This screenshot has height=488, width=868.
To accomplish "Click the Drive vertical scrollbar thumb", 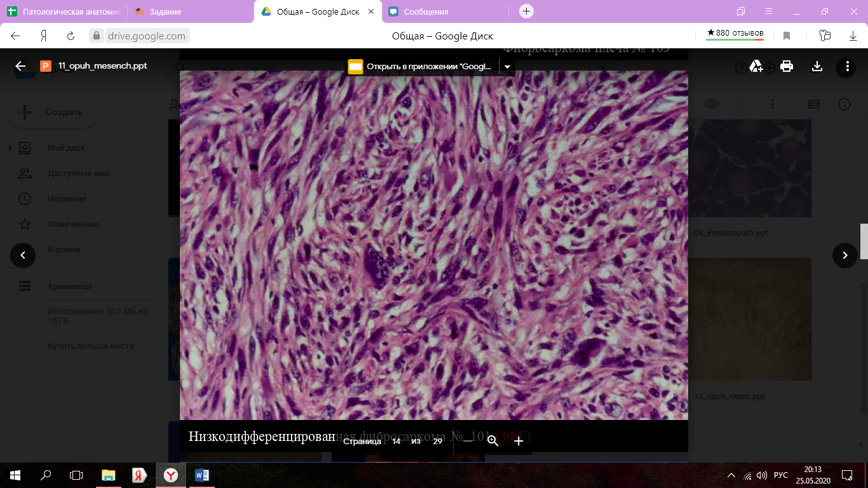I will pyautogui.click(x=864, y=241).
